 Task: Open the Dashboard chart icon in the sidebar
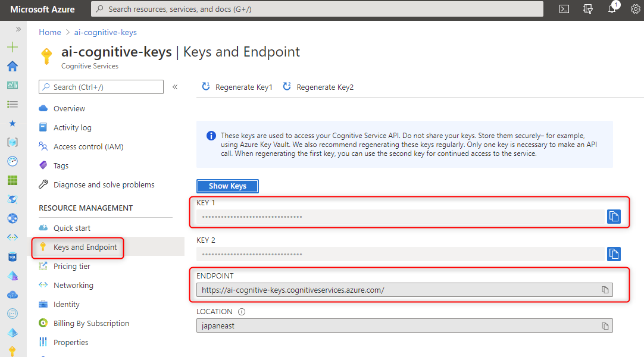click(x=12, y=85)
